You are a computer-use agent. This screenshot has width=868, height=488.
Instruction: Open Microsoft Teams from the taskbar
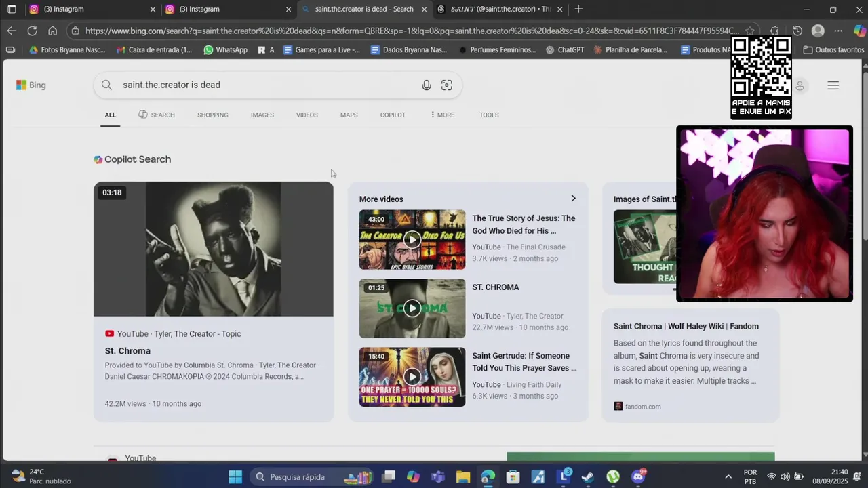click(x=438, y=476)
